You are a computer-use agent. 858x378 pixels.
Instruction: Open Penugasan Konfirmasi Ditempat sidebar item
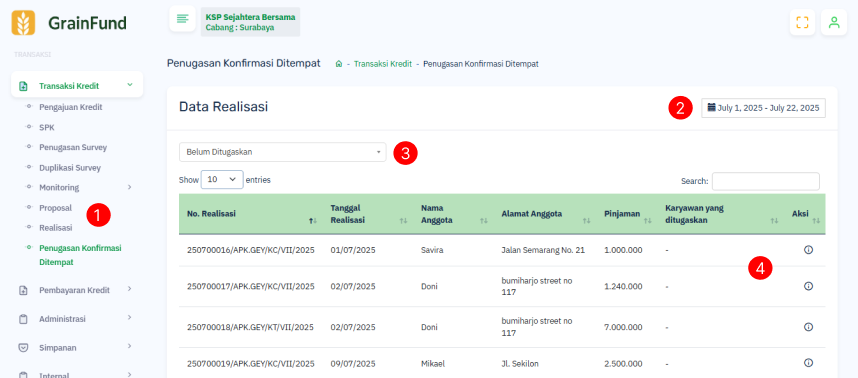(80, 255)
